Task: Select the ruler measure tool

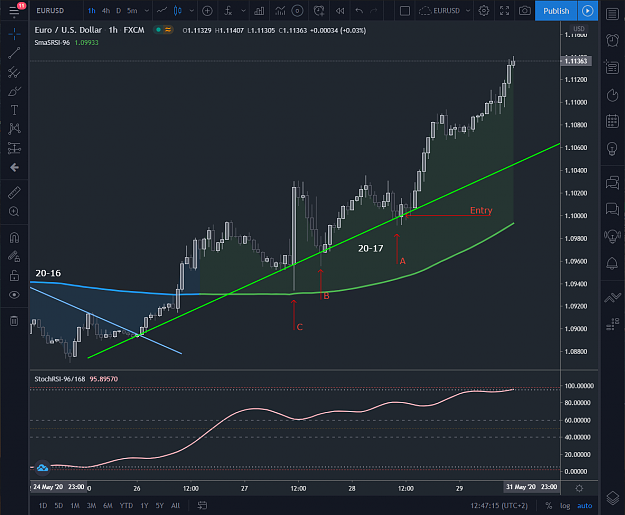Action: pyautogui.click(x=14, y=193)
